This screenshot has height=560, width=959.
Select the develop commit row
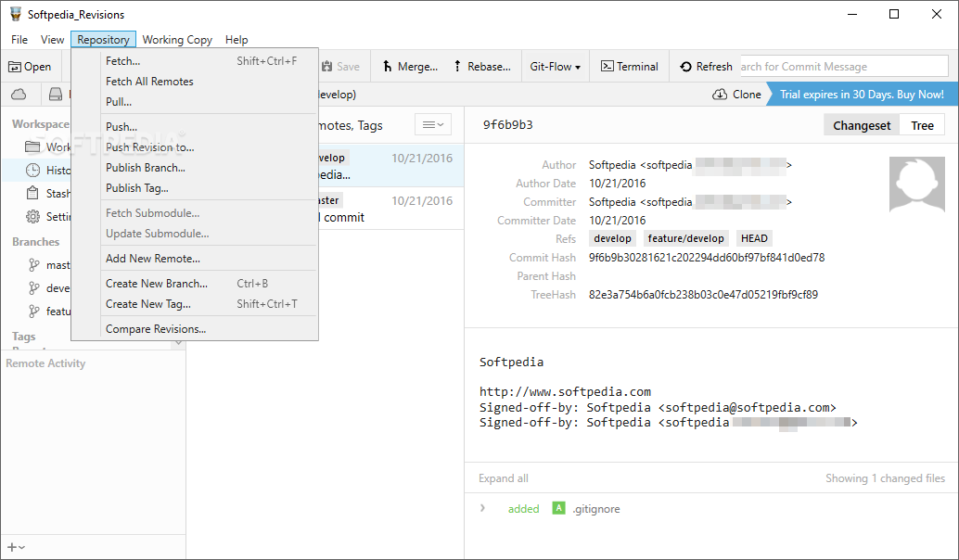tap(390, 166)
